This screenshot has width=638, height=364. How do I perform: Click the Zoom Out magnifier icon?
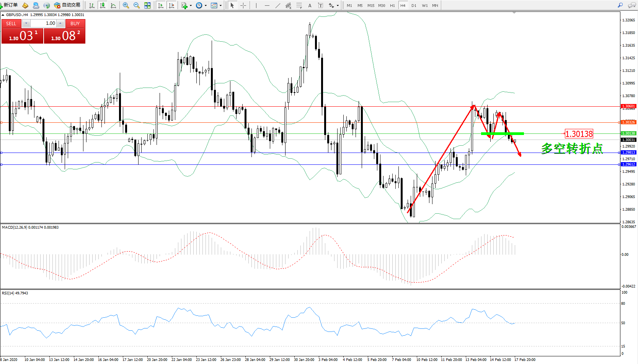coord(136,5)
